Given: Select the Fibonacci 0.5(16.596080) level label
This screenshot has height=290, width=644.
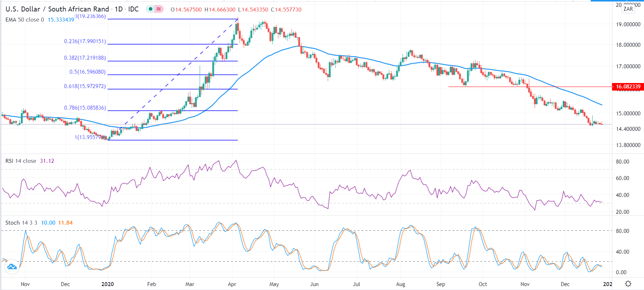Looking at the screenshot, I should click(x=88, y=72).
